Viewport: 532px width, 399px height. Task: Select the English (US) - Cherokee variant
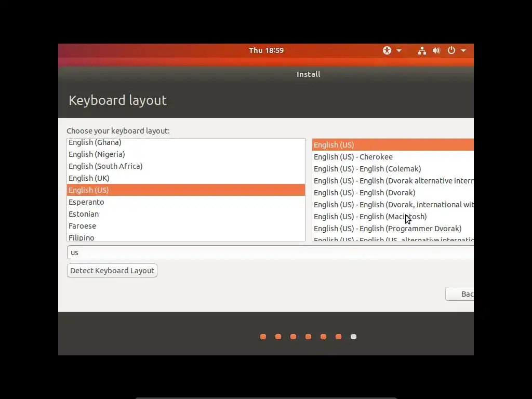[393, 157]
